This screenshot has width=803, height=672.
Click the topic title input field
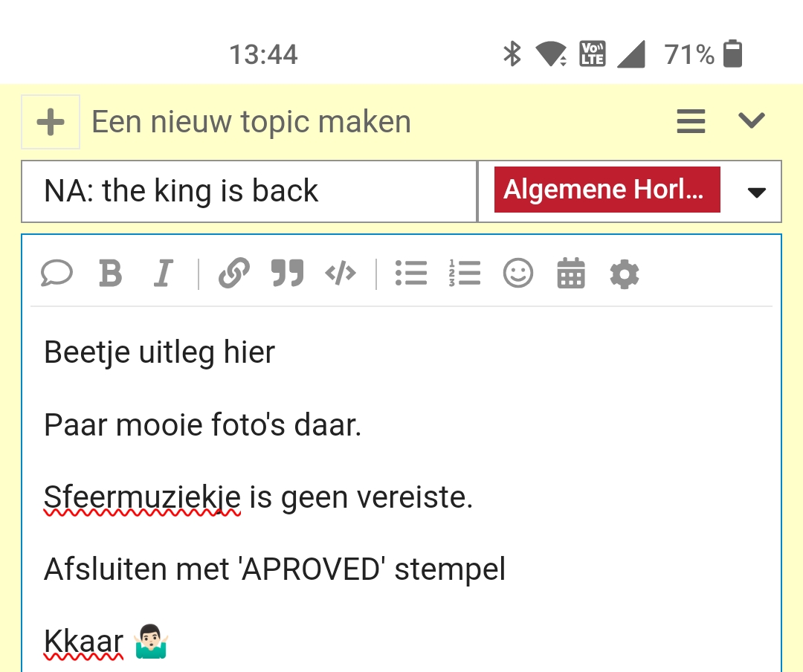tap(249, 192)
